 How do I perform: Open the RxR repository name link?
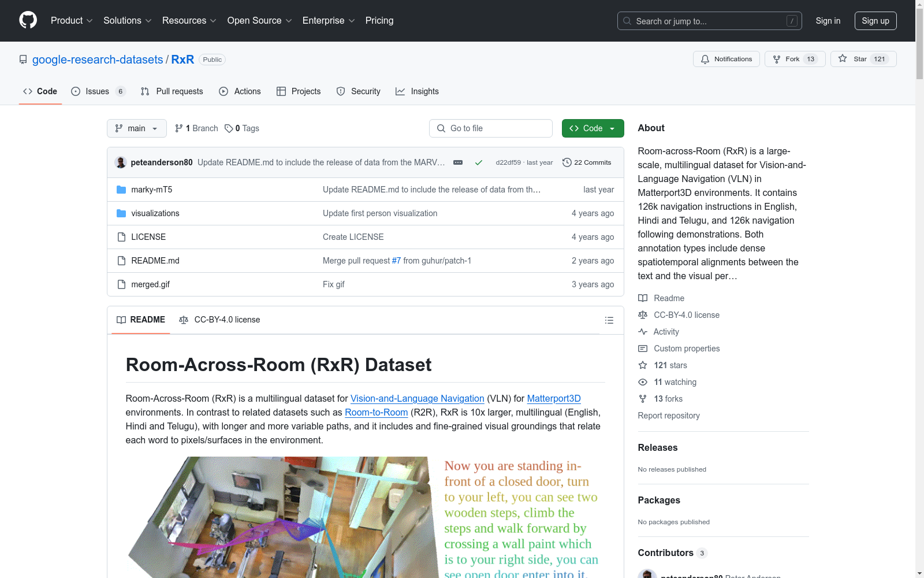(182, 60)
